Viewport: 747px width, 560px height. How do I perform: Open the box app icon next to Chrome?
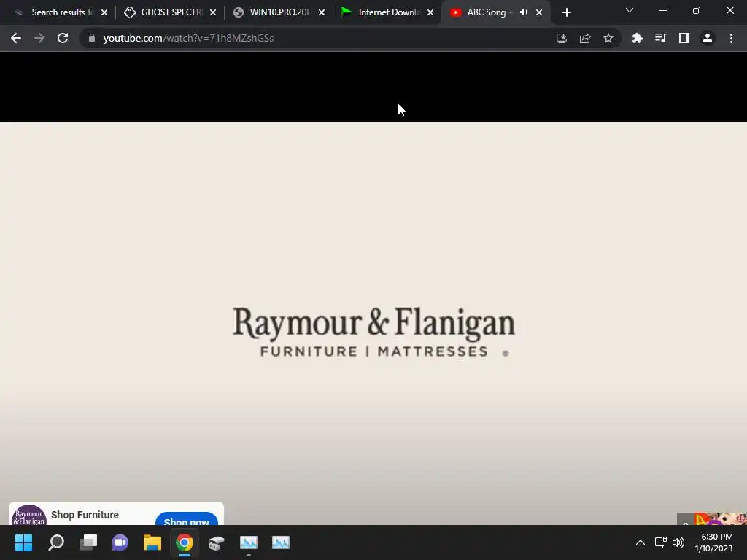click(216, 542)
